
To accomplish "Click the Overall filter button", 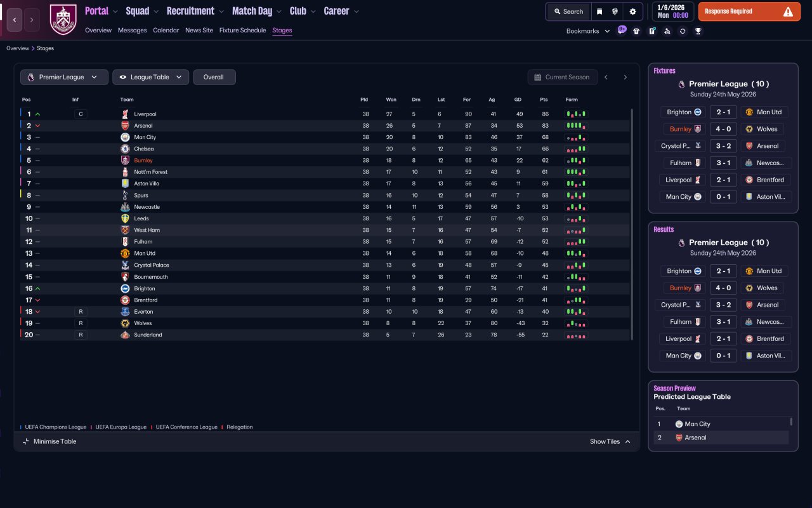I will click(214, 77).
